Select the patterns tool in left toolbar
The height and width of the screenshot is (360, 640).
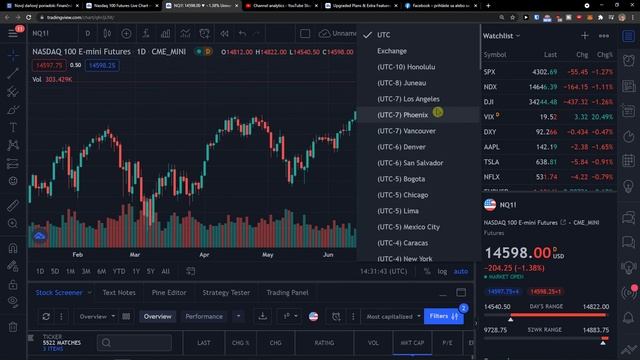tap(13, 145)
